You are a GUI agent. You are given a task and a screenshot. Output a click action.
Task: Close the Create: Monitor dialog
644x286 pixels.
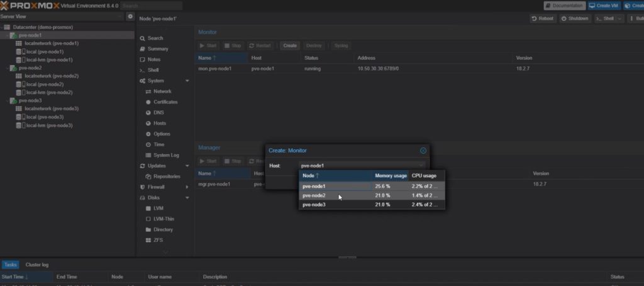pyautogui.click(x=423, y=151)
